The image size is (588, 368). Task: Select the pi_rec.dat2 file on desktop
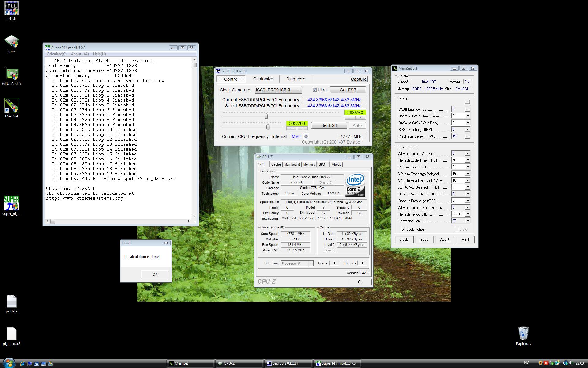click(11, 336)
